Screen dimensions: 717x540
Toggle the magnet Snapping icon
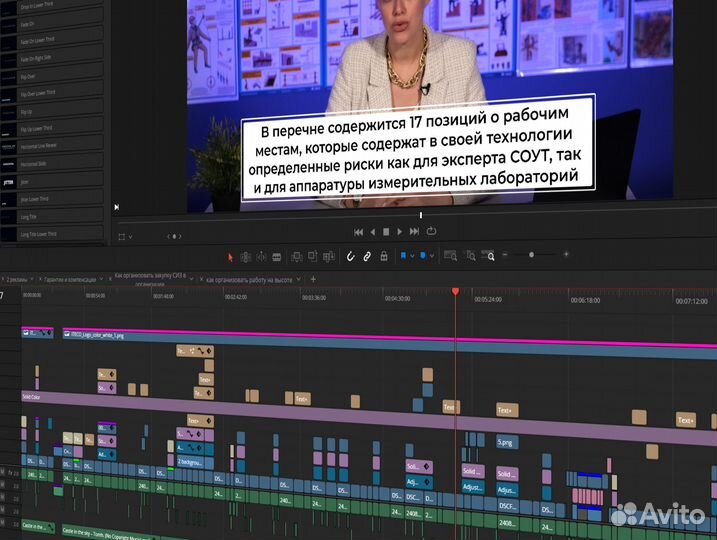[350, 257]
